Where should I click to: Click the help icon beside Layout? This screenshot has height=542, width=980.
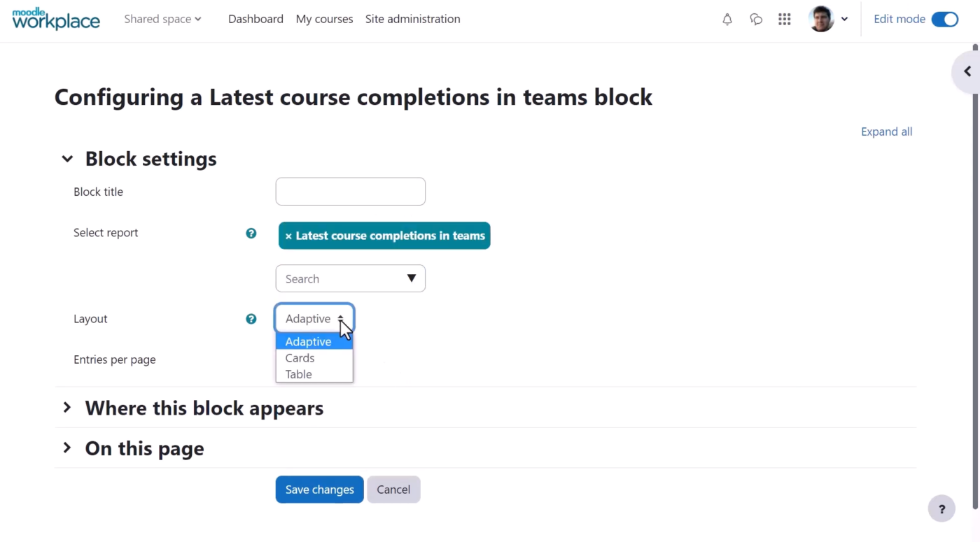point(251,318)
